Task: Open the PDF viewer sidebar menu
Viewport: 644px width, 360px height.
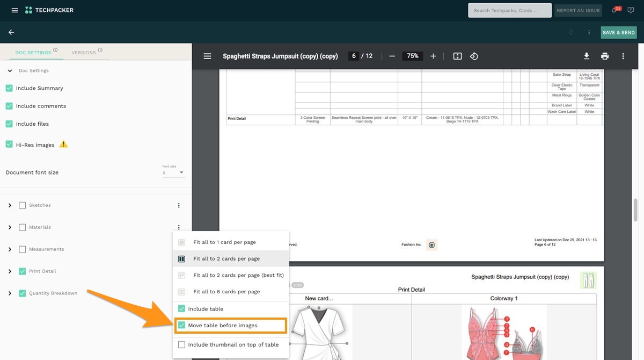Action: pos(207,56)
